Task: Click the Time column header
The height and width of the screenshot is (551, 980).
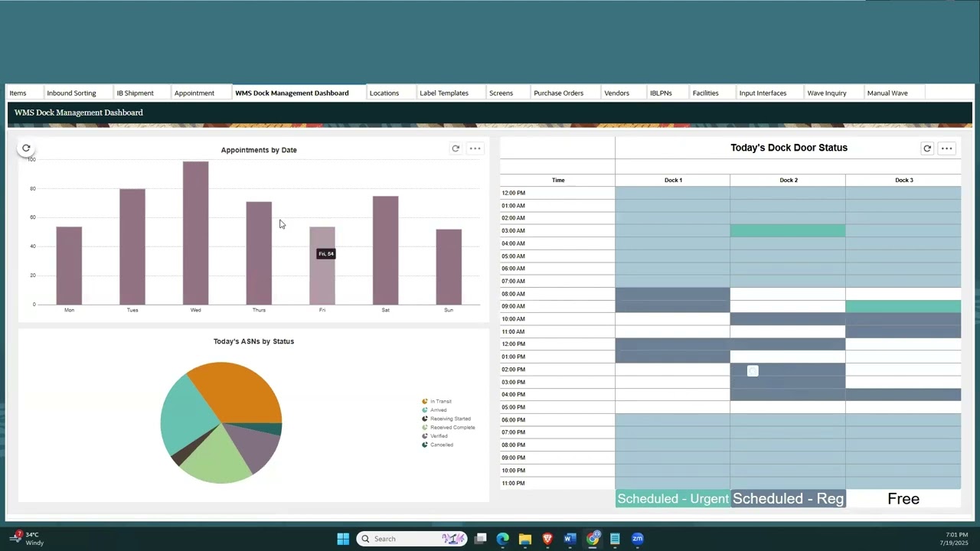Action: (x=558, y=180)
